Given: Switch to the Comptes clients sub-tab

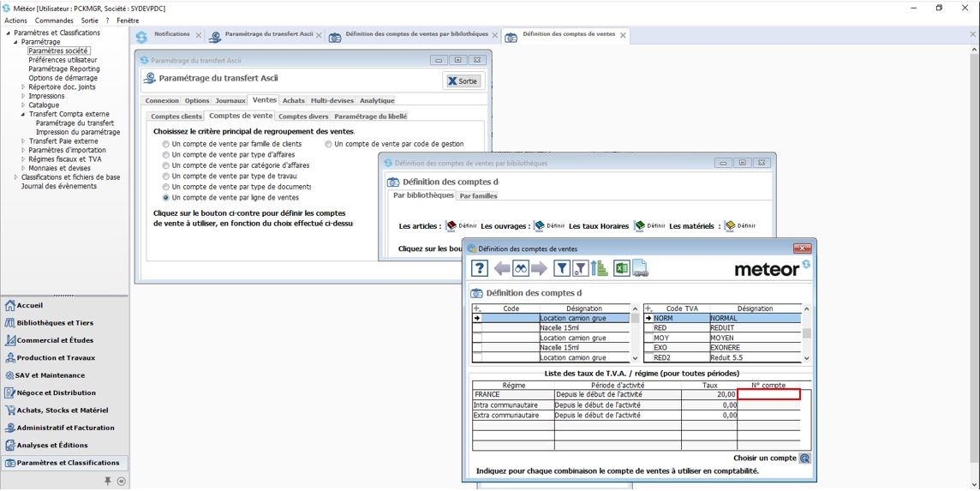Looking at the screenshot, I should tap(176, 117).
